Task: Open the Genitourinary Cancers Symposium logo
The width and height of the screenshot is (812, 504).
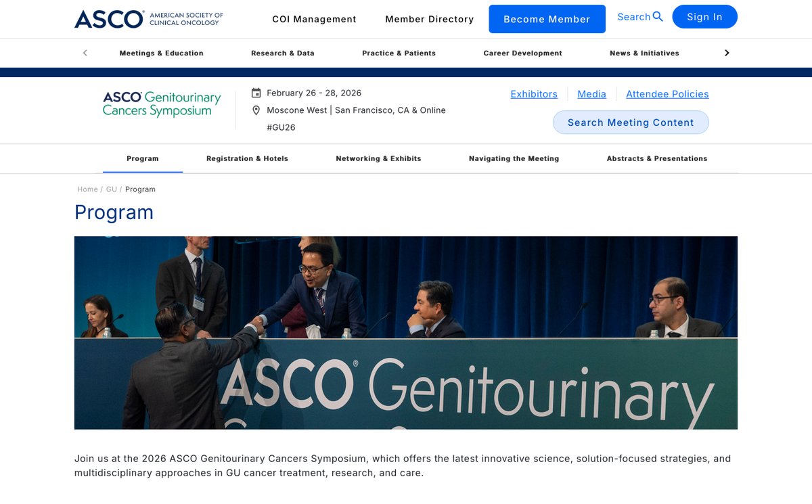Action: 162,104
